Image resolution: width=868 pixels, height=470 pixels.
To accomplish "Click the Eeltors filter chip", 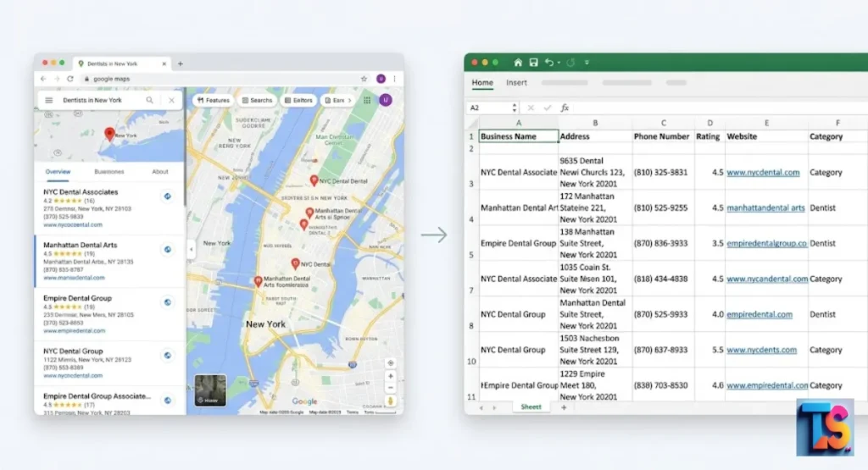I will (x=299, y=101).
